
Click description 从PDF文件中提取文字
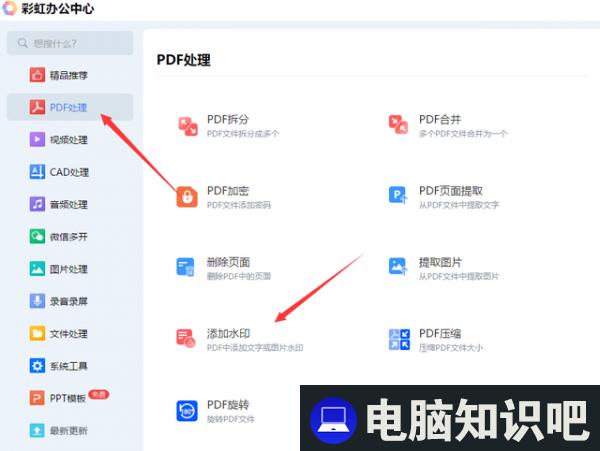tap(459, 205)
